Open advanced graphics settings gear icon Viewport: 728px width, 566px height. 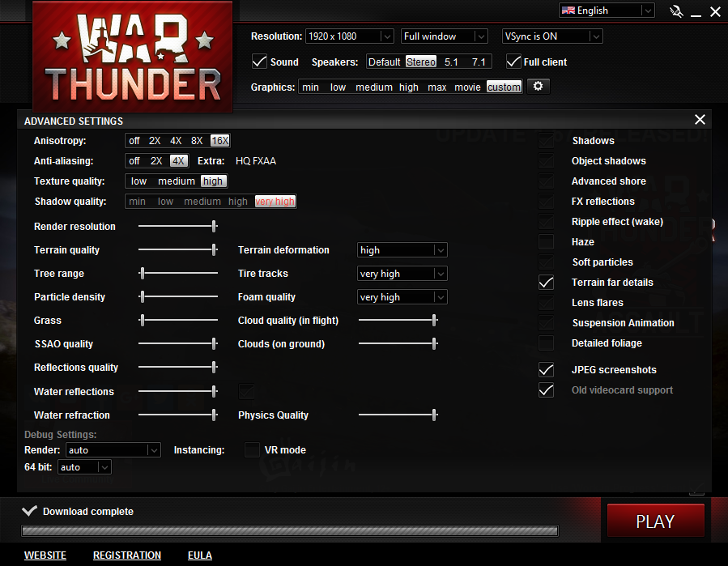[x=539, y=87]
